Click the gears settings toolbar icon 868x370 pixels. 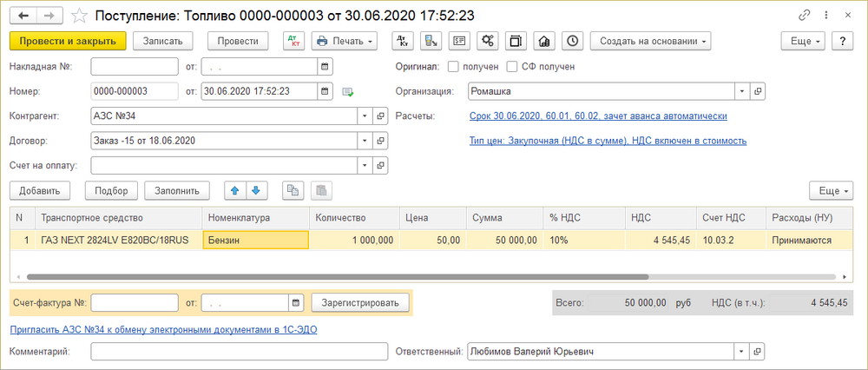[x=488, y=41]
